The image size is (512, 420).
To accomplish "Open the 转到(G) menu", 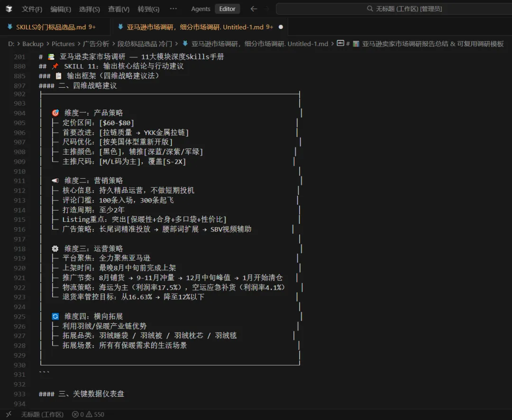I will coord(148,9).
